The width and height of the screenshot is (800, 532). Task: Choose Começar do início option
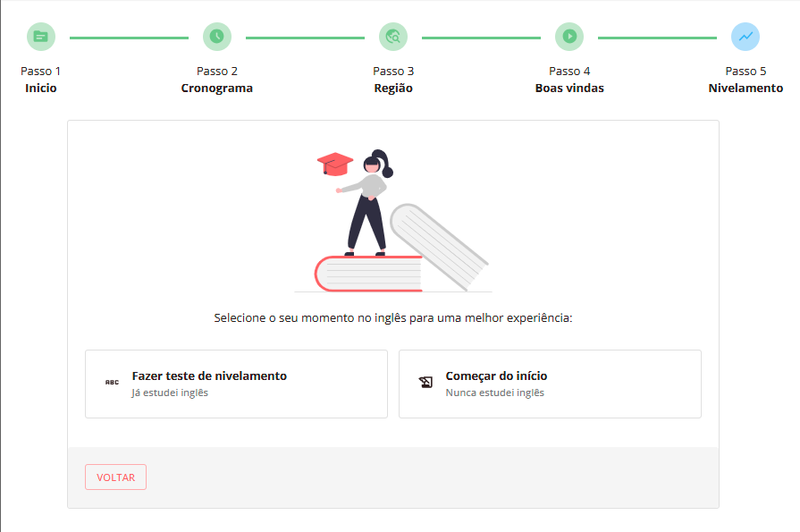[x=550, y=384]
